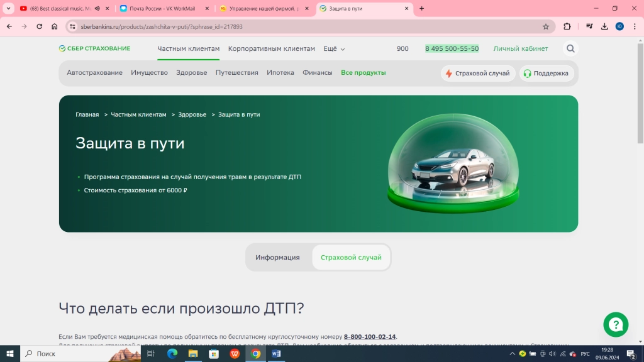Viewport: 644px width, 362px height.
Task: Open Word from the taskbar
Action: 277,353
